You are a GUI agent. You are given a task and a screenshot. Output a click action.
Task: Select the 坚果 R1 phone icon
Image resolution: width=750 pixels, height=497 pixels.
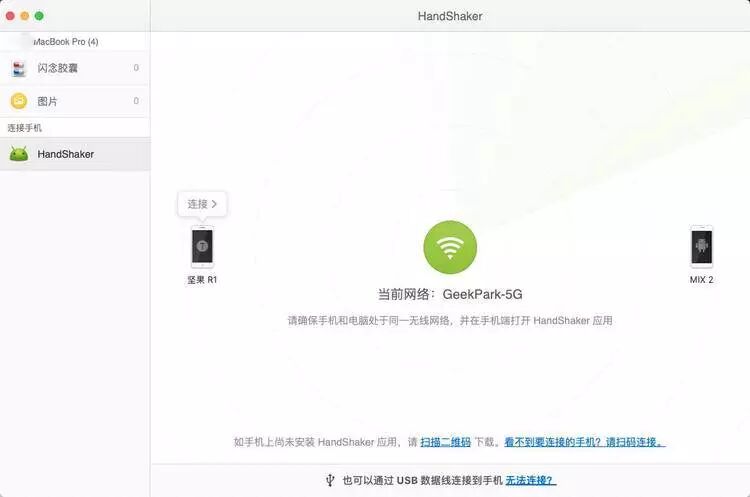pos(202,246)
